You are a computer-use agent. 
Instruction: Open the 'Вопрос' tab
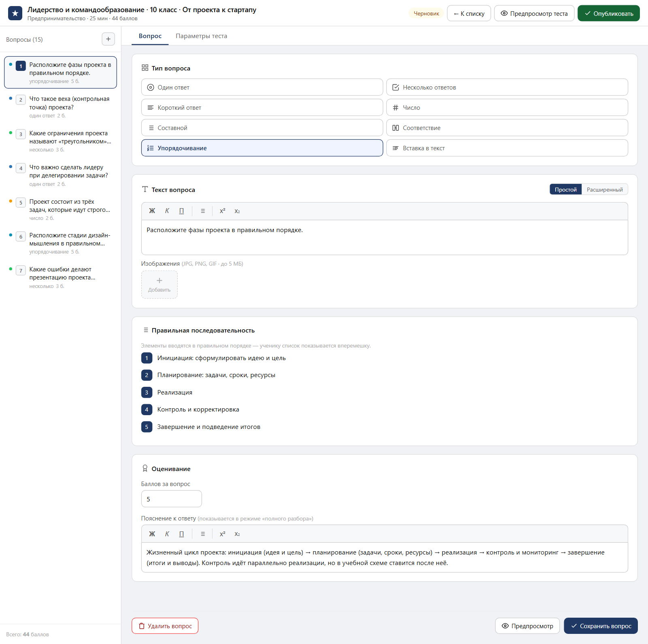tap(150, 36)
